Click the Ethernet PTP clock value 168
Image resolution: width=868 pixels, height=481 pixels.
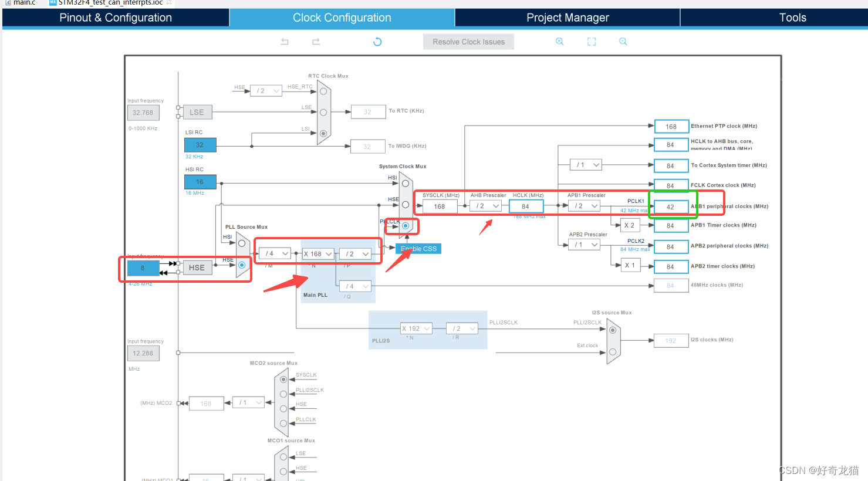click(671, 126)
